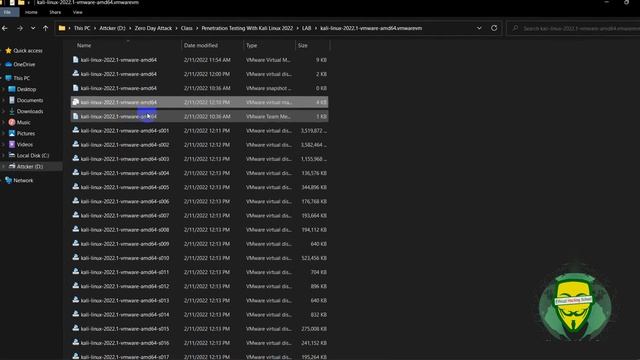This screenshot has height=360, width=640.
Task: Navigate to This PC in breadcrumb
Action: point(82,28)
